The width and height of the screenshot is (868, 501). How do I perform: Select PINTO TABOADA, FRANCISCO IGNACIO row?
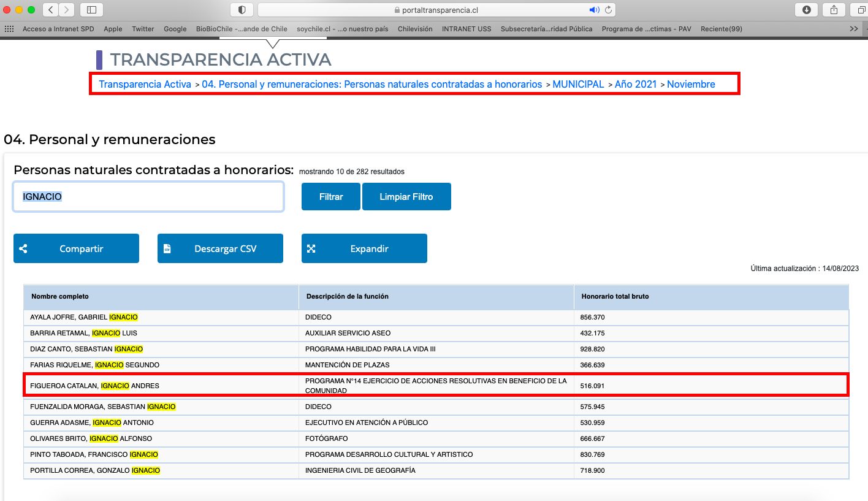436,455
